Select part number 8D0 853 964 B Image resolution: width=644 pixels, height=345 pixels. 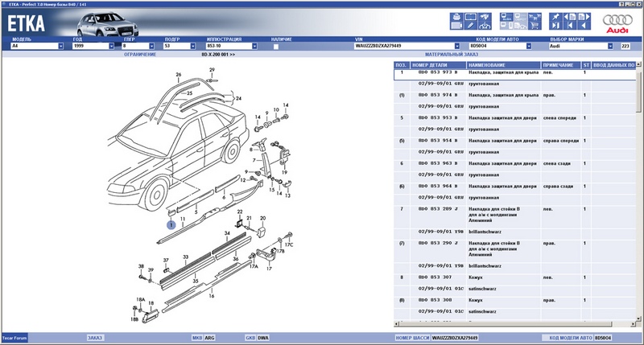[x=438, y=186]
